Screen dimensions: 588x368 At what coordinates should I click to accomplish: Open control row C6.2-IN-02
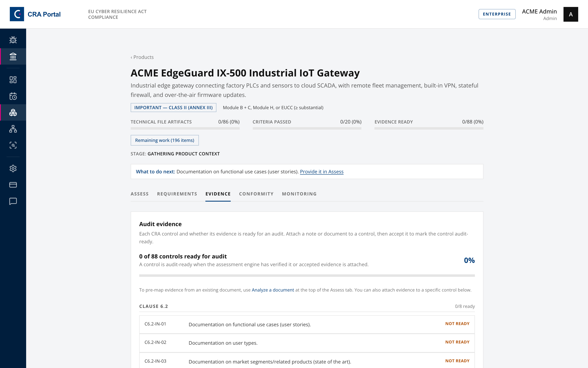[307, 343]
